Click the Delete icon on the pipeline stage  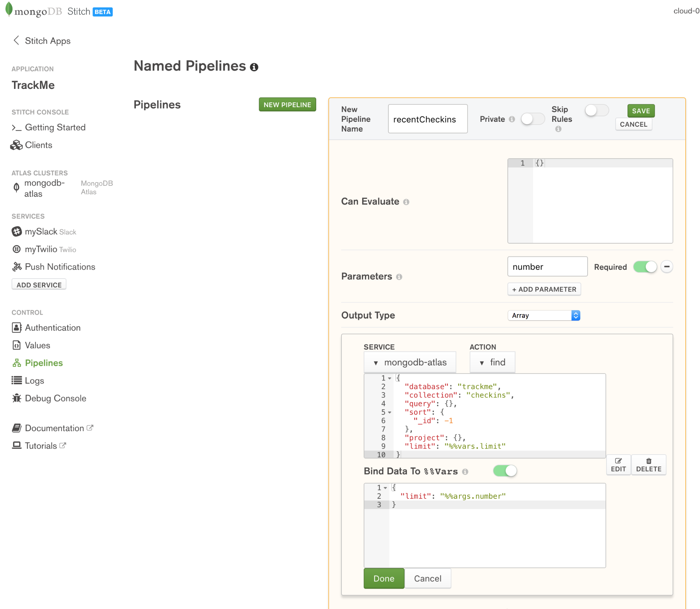(x=648, y=464)
